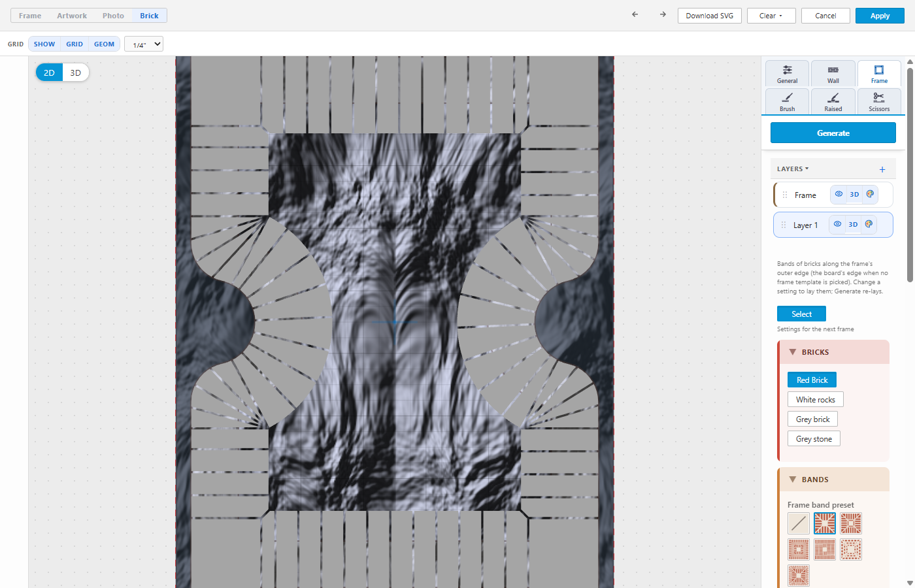Collapse the BRICKS section
The width and height of the screenshot is (915, 588).
[x=833, y=352]
